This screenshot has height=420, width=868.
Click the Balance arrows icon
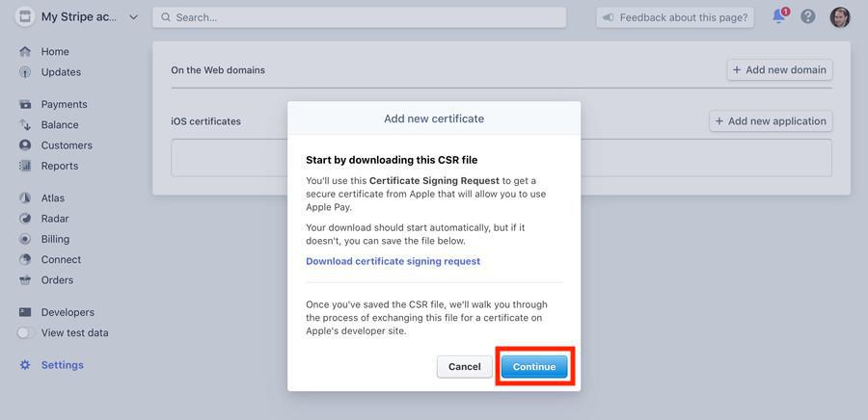pyautogui.click(x=25, y=125)
